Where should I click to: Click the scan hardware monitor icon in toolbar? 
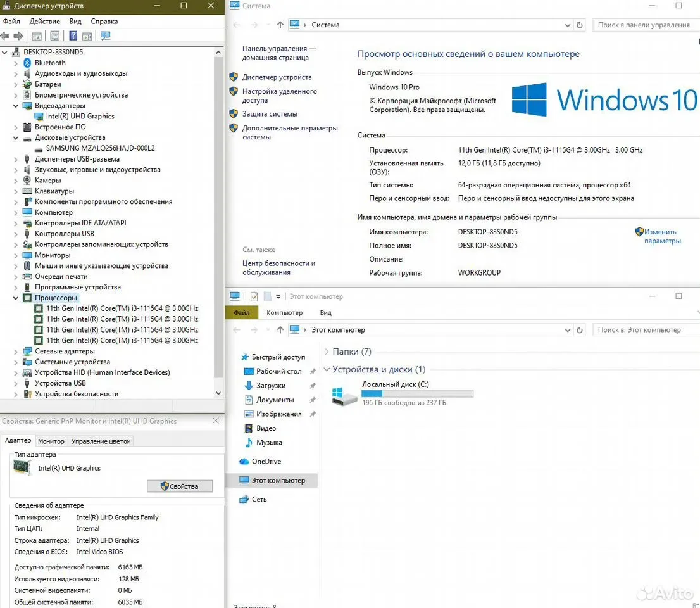(x=105, y=35)
